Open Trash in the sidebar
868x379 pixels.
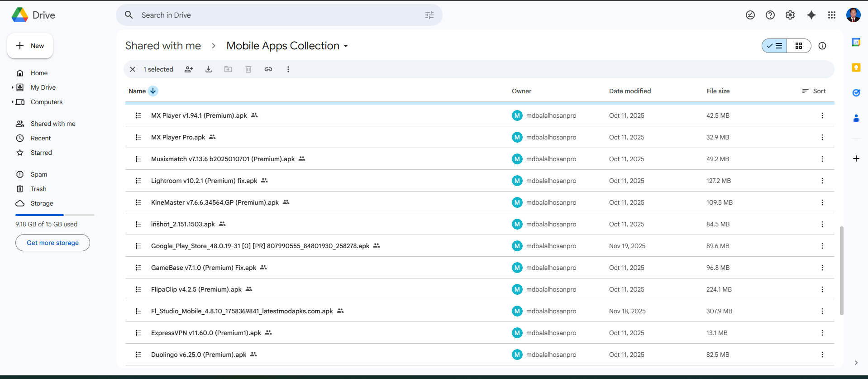(x=38, y=189)
